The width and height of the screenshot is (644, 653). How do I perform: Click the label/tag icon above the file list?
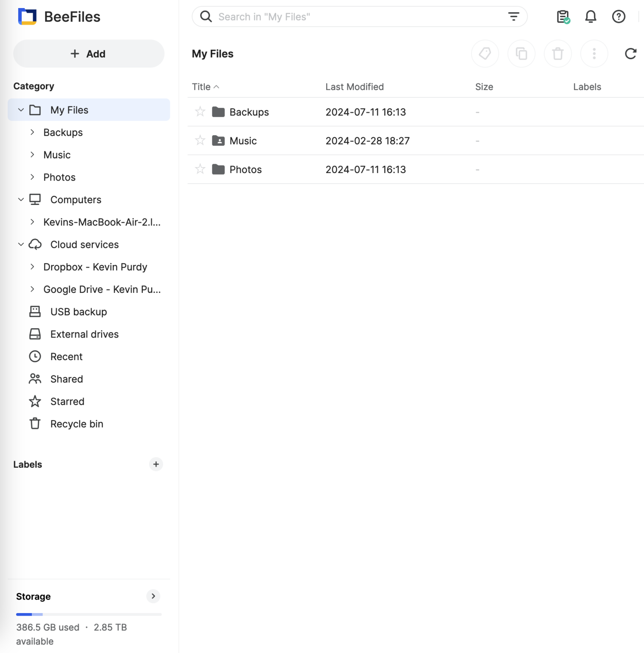click(485, 54)
